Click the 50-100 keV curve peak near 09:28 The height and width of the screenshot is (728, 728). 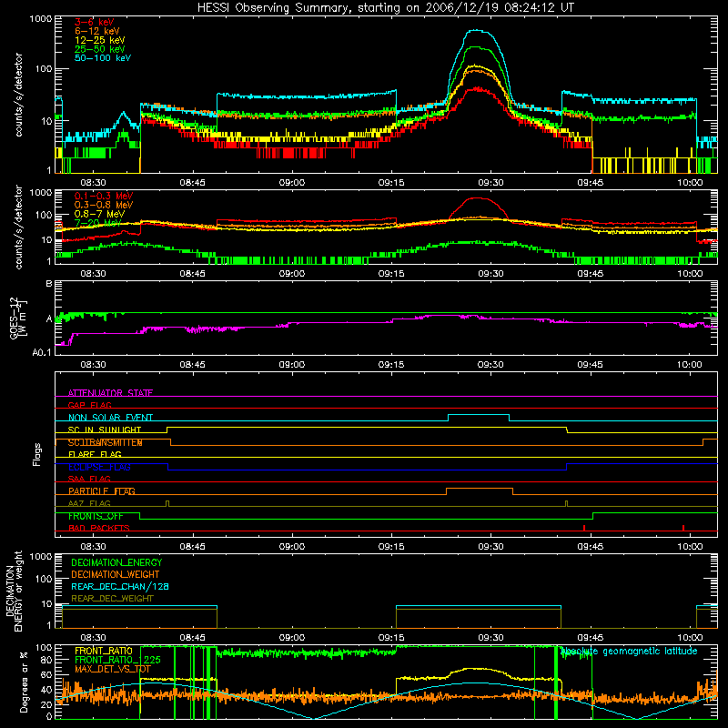click(477, 31)
